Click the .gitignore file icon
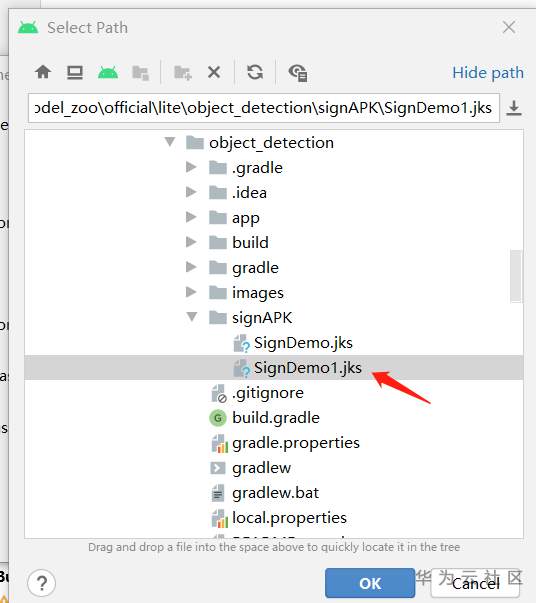Image resolution: width=536 pixels, height=603 pixels. pos(219,393)
